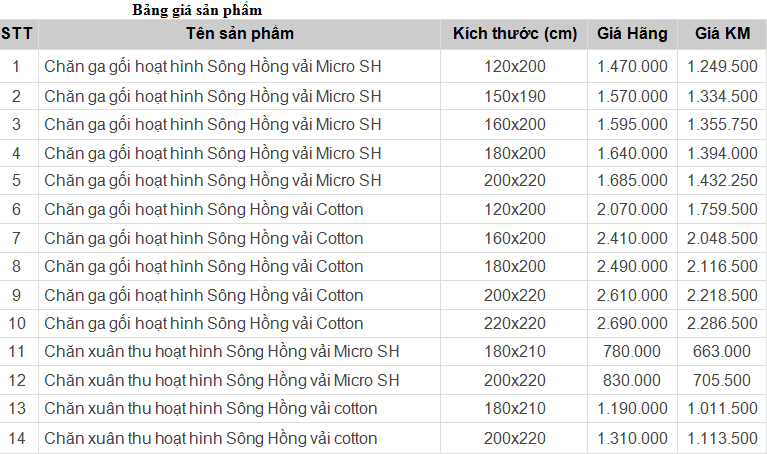Select the promo price 1.113.500

coord(722,438)
